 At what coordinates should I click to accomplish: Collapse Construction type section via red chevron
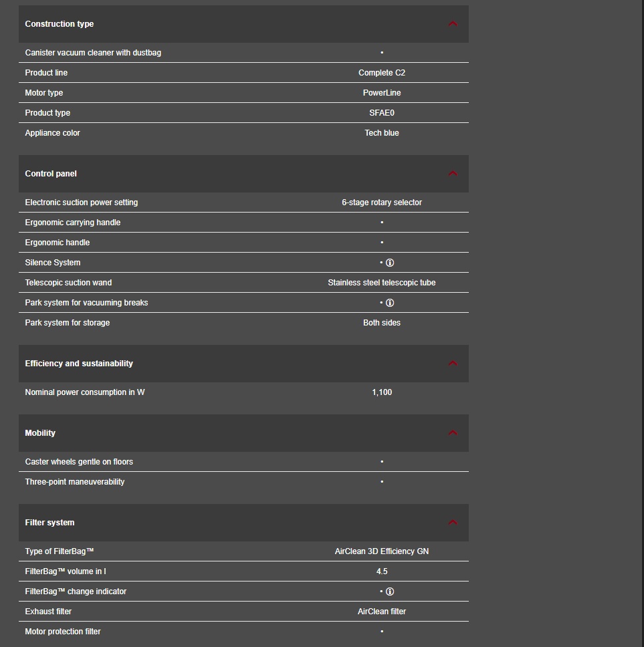453,24
